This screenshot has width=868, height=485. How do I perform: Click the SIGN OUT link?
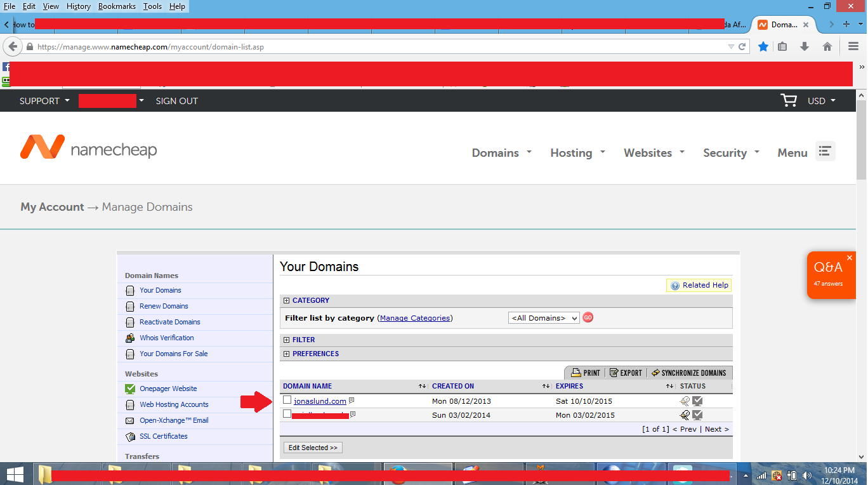coord(177,101)
